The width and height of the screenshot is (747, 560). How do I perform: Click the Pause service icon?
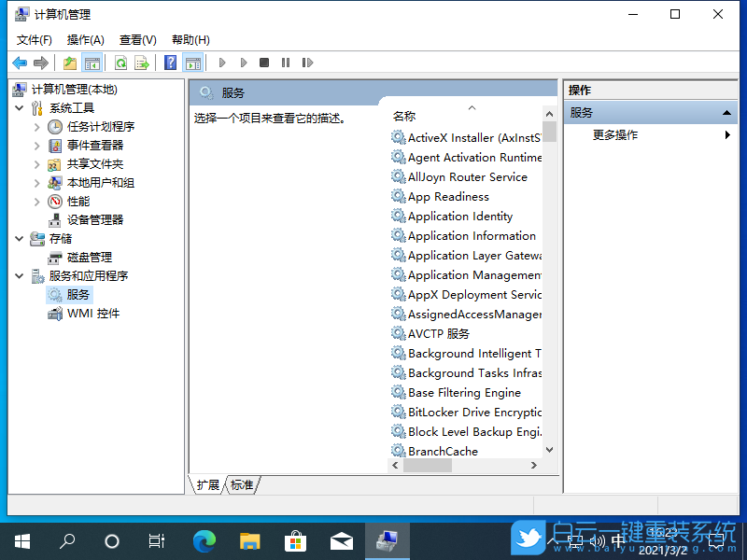pos(285,63)
